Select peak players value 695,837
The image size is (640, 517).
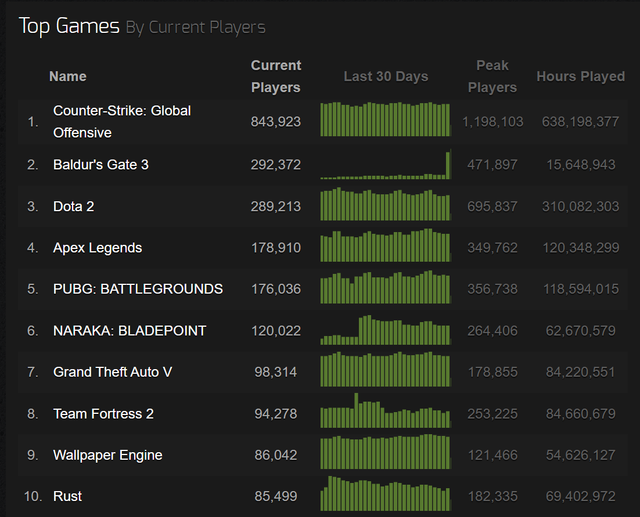coord(493,206)
